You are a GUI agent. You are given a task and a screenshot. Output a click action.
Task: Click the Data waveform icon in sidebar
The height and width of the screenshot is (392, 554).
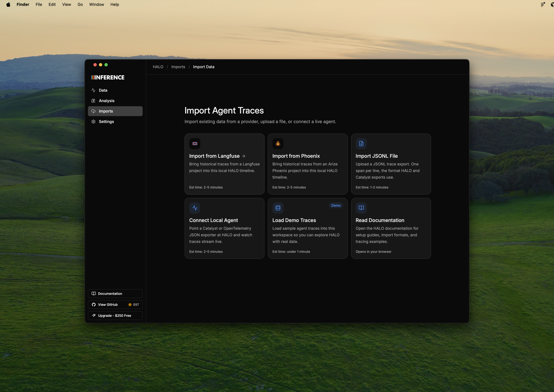click(x=93, y=90)
